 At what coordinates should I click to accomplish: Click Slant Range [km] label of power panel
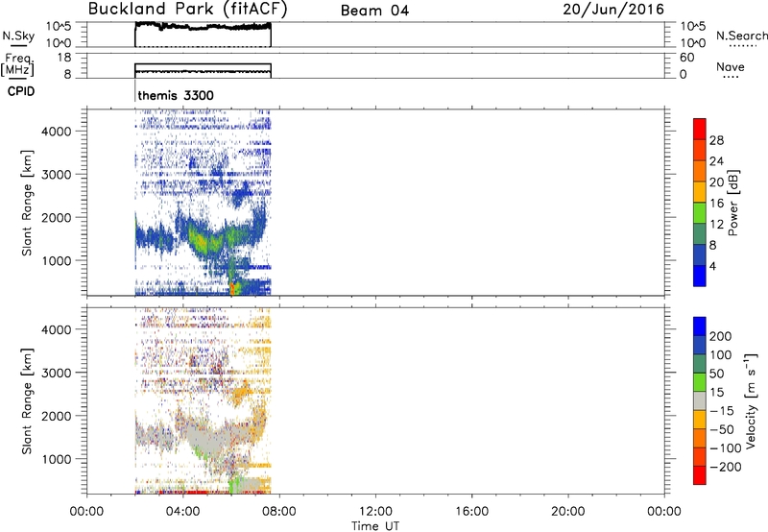27,203
